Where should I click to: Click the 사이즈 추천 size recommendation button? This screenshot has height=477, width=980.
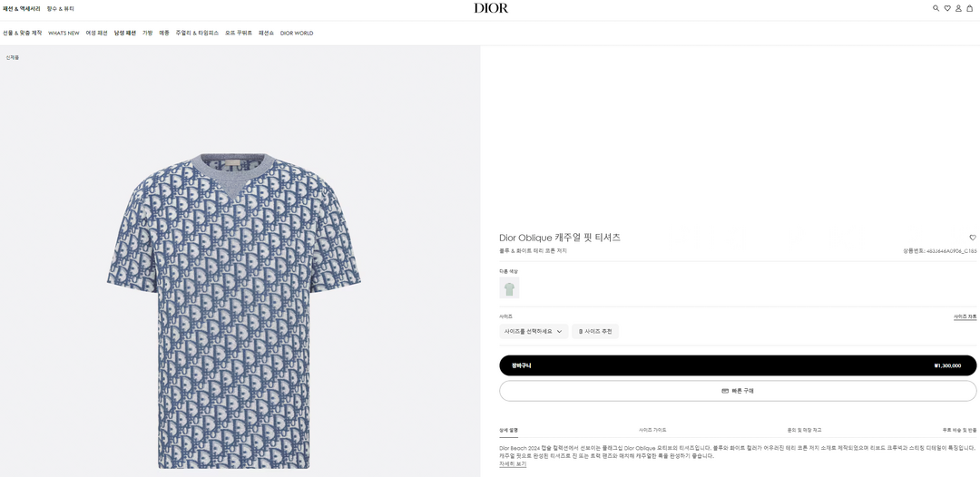click(595, 331)
